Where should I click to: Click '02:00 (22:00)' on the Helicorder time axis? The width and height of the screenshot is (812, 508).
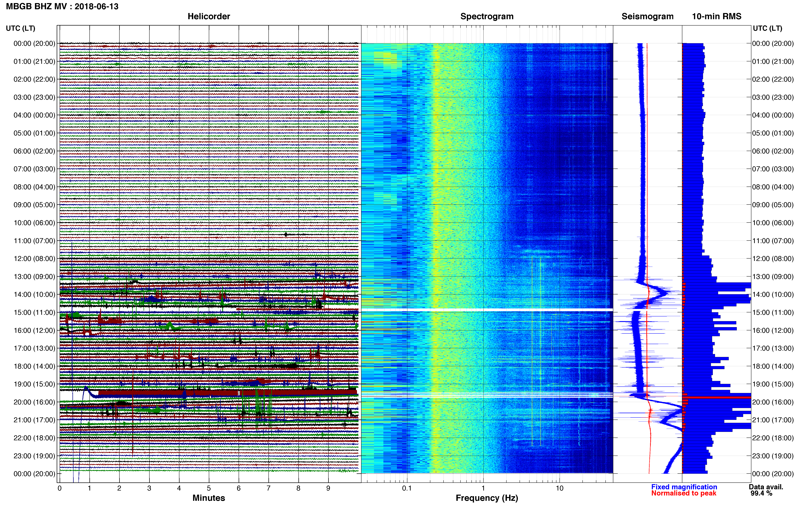[x=34, y=79]
